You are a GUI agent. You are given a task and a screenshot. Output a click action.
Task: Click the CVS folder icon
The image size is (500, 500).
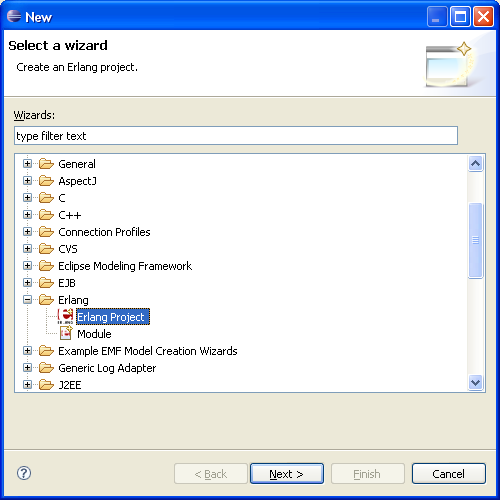point(46,249)
